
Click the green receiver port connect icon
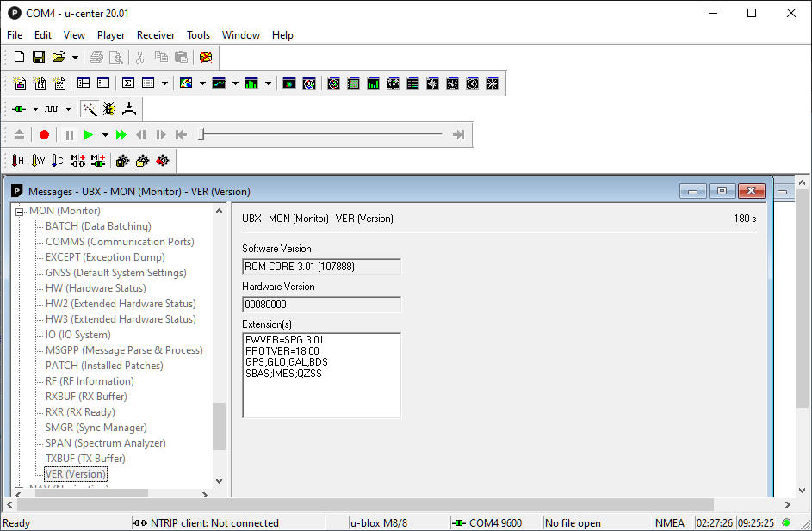coord(19,108)
